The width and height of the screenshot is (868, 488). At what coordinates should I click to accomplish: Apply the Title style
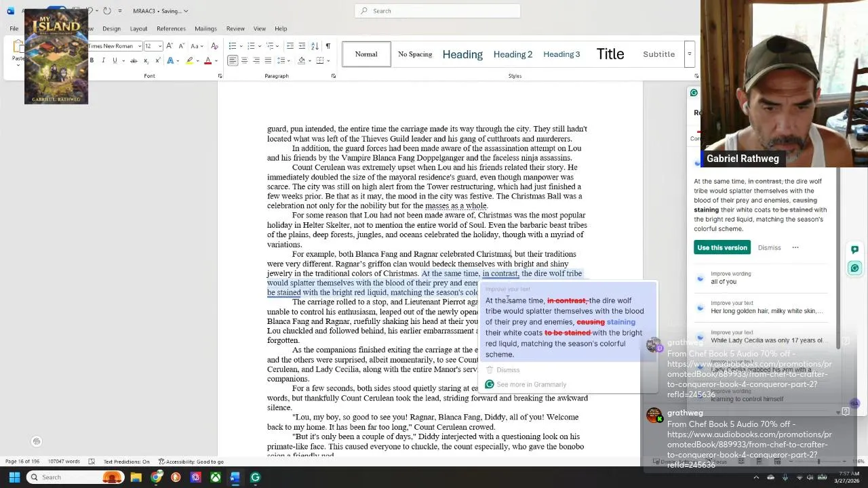pos(610,54)
